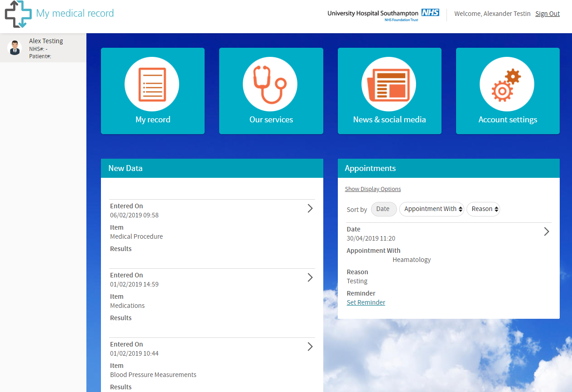Click Alex Testing patient avatar
Viewport: 572px width, 392px height.
pos(15,48)
